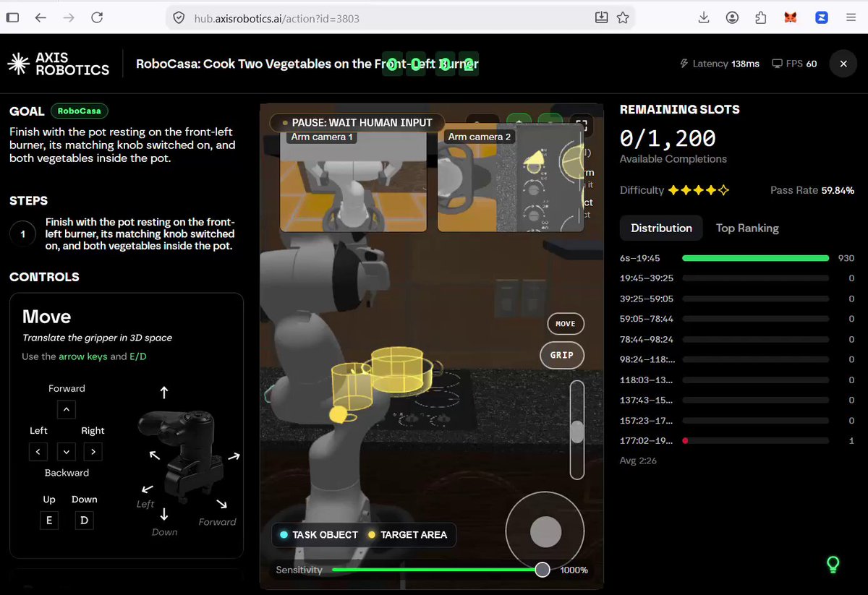868x595 pixels.
Task: Click the E key for Up
Action: tap(48, 521)
